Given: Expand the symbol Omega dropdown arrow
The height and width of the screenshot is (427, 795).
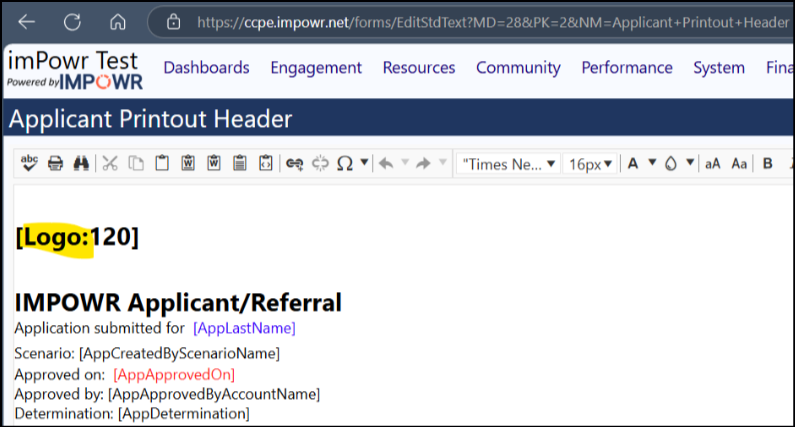Looking at the screenshot, I should tap(364, 163).
